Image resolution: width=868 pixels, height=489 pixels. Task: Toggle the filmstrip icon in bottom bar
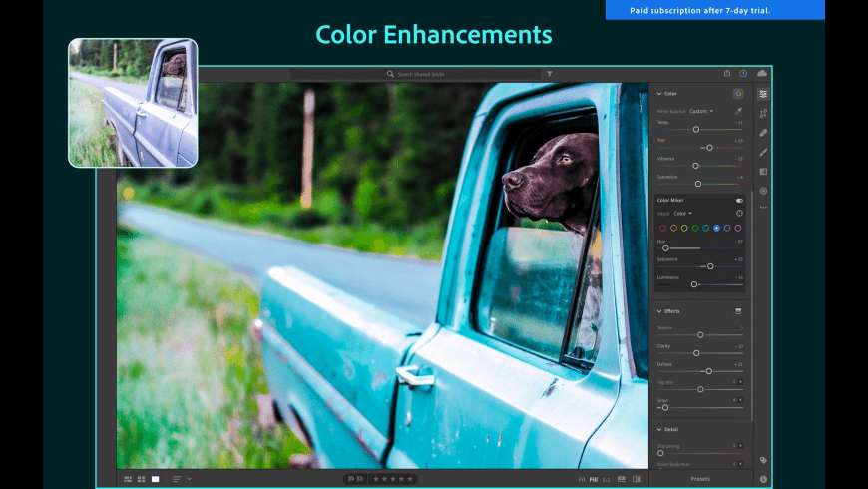click(622, 479)
